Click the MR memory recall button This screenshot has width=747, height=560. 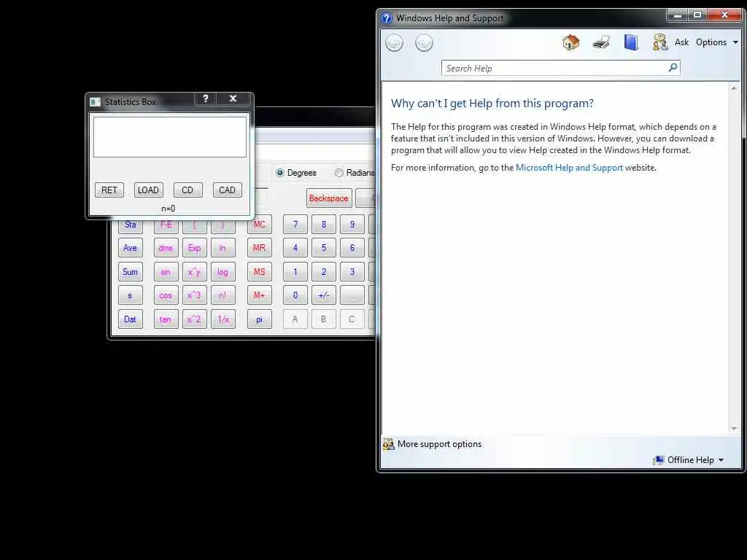pos(259,248)
